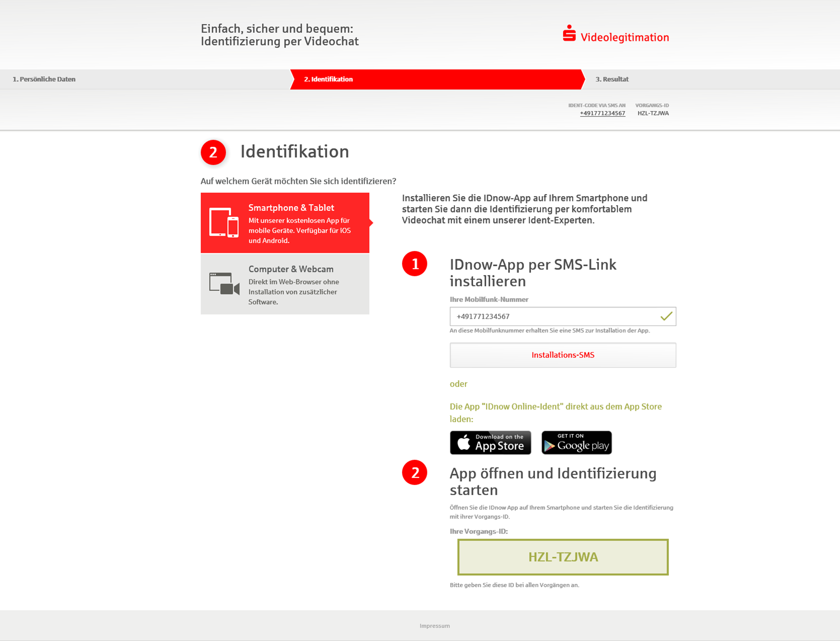
Task: Click the 'oder' text
Action: coord(458,384)
